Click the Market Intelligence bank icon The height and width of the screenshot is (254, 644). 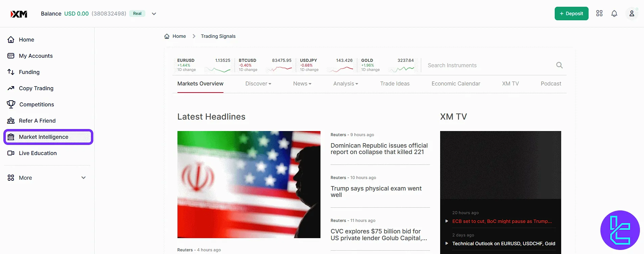[11, 137]
